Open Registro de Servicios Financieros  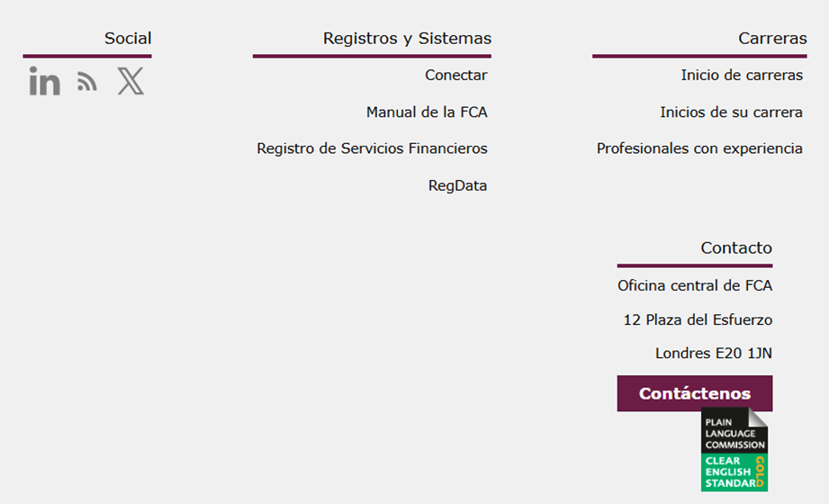click(x=372, y=148)
